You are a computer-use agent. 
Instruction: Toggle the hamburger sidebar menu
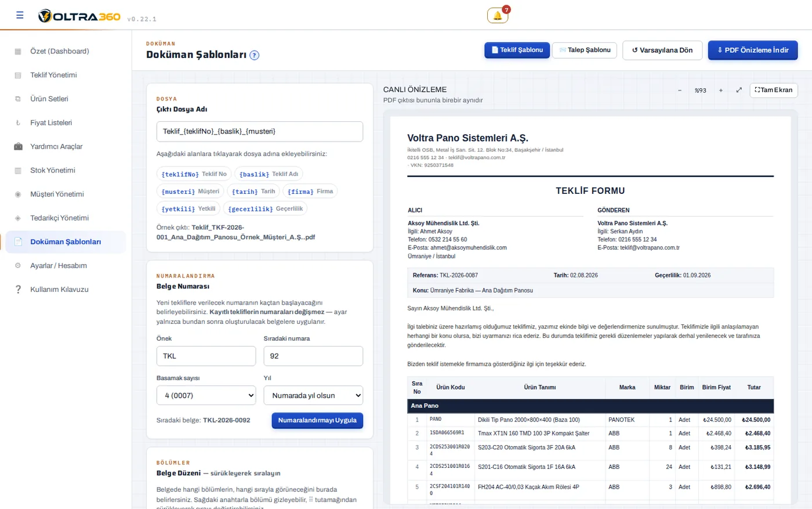point(20,15)
